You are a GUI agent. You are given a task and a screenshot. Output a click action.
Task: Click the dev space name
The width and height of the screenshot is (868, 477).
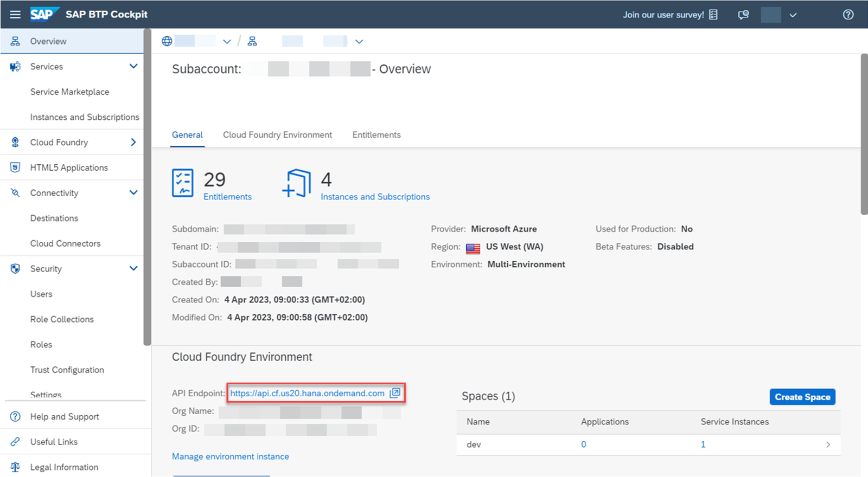(x=474, y=444)
